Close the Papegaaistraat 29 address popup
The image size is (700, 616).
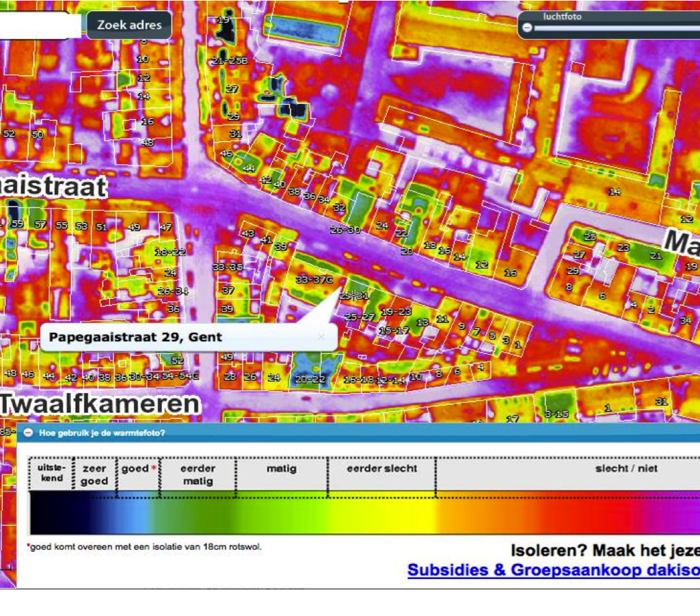point(321,336)
